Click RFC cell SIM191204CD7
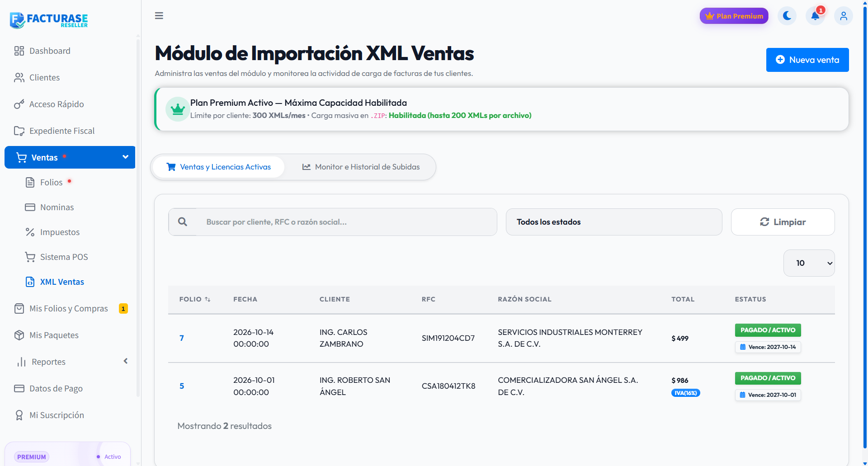Viewport: 868px width, 466px height. coord(448,338)
